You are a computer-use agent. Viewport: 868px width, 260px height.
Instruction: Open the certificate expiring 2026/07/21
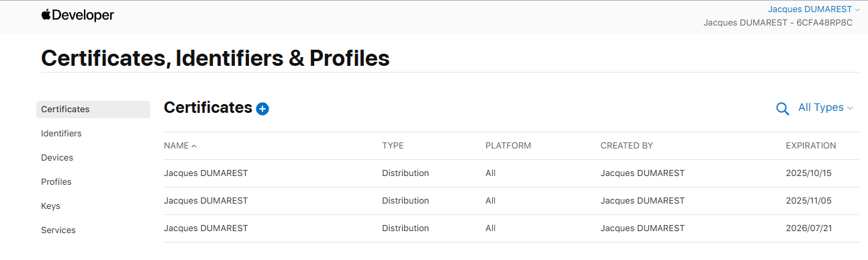pyautogui.click(x=512, y=228)
